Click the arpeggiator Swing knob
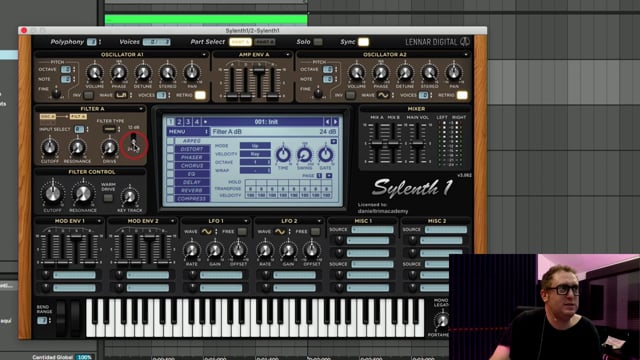The image size is (640, 360). tap(304, 155)
